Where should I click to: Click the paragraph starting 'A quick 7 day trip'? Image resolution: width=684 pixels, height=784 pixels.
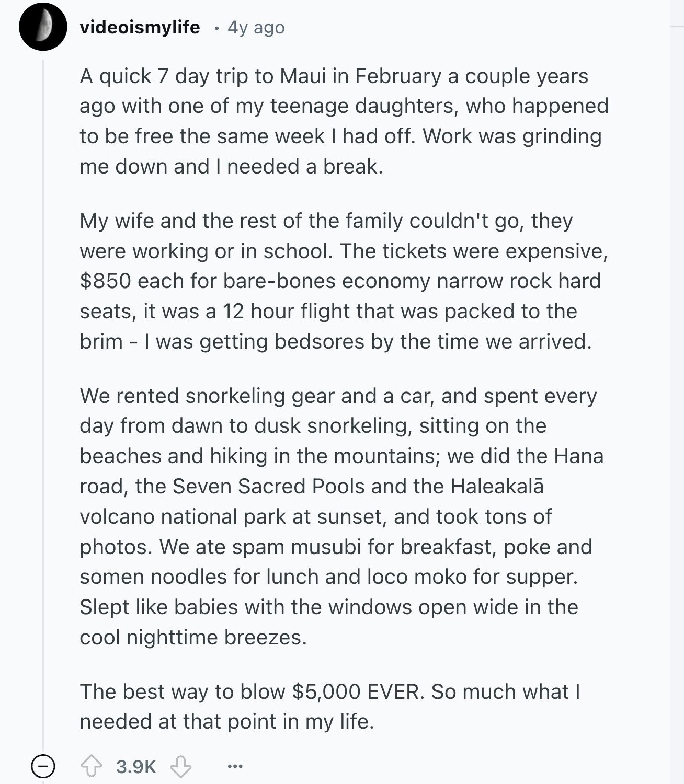[x=344, y=121]
